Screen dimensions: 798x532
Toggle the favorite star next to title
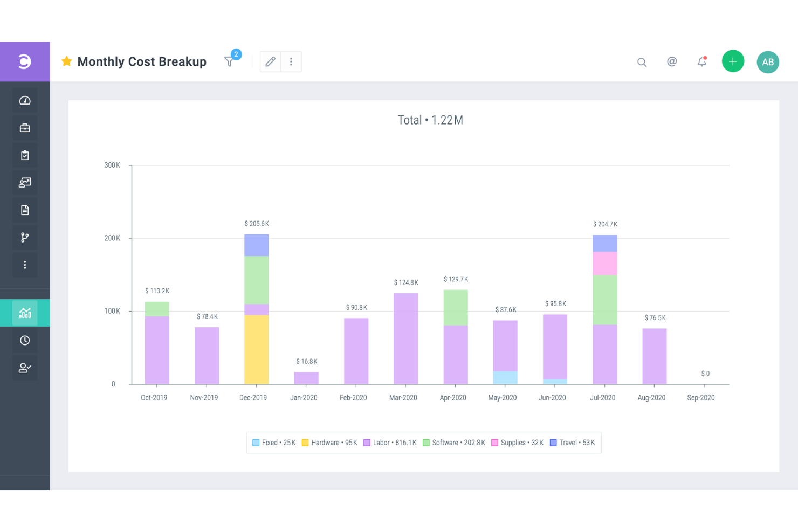pyautogui.click(x=66, y=61)
